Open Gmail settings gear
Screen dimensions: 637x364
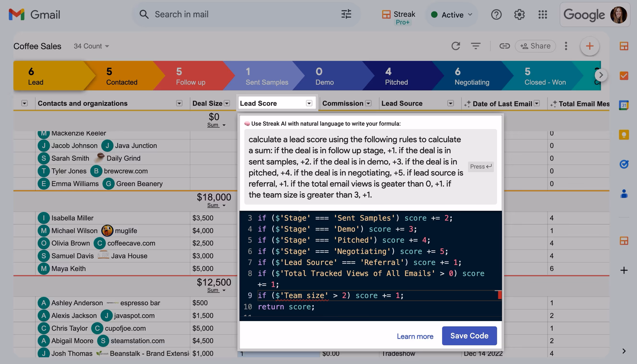(519, 14)
